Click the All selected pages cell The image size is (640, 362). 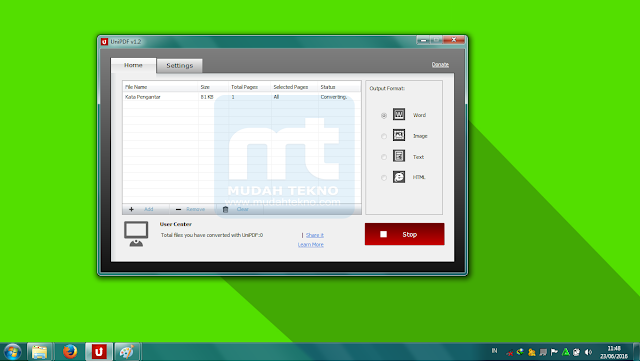tap(276, 97)
